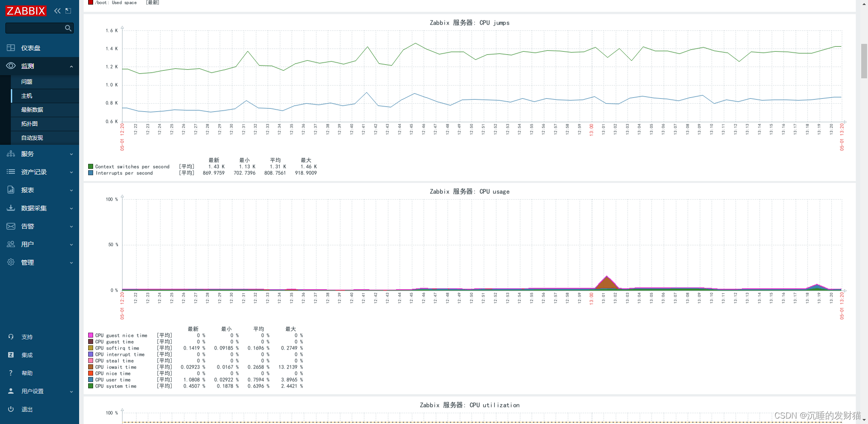The height and width of the screenshot is (424, 868).
Task: Click the 集成 link
Action: (27, 355)
